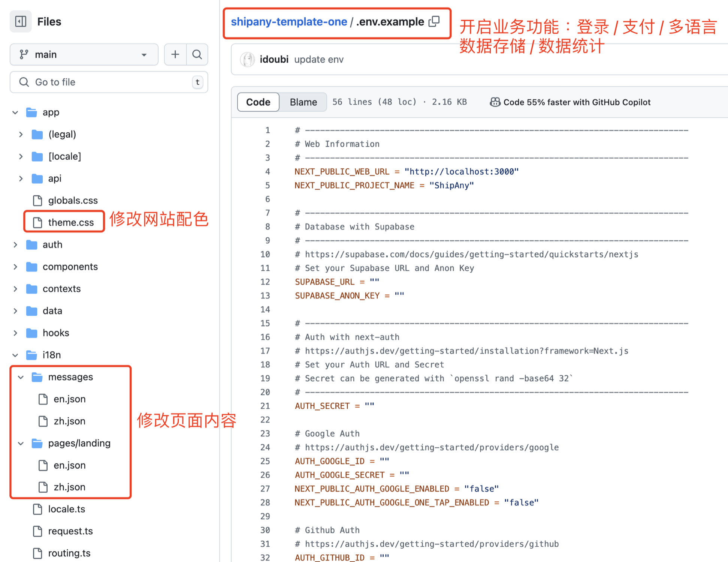
Task: Open the main branch dropdown
Action: click(x=84, y=54)
